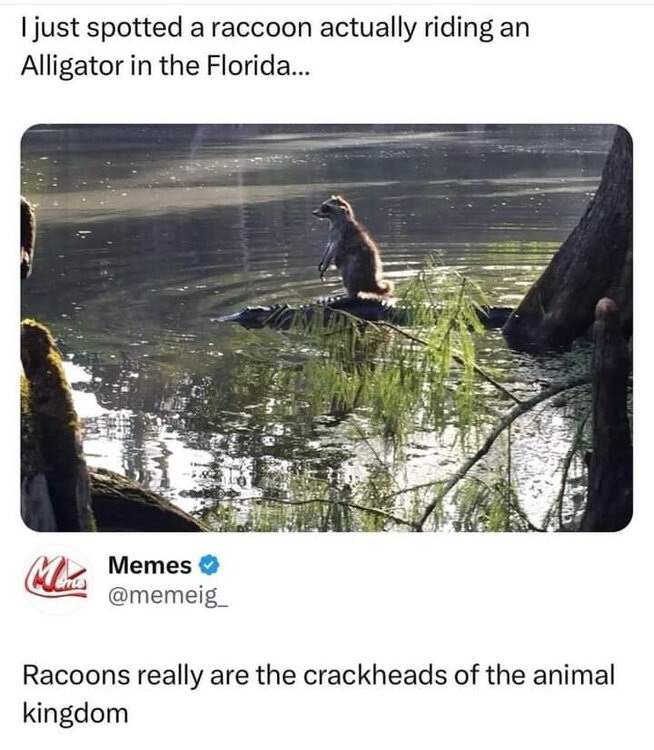Open the raccoon-on-alligator photo
This screenshot has width=654, height=750.
tap(327, 328)
